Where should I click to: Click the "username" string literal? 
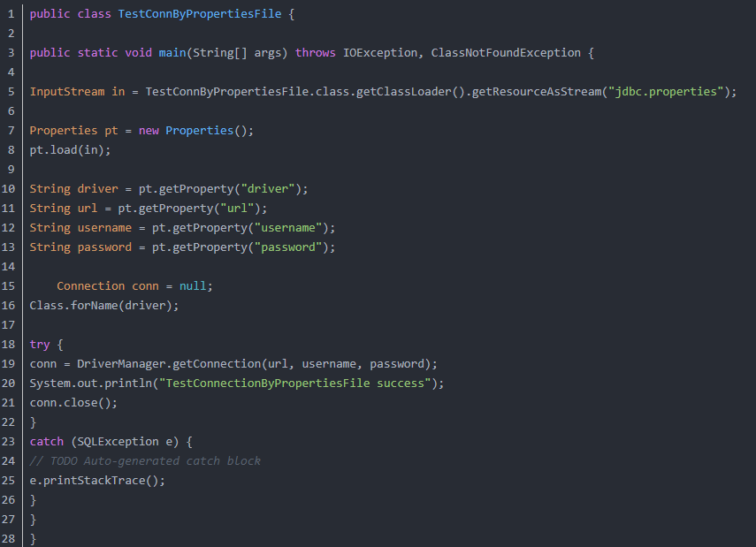pos(288,227)
